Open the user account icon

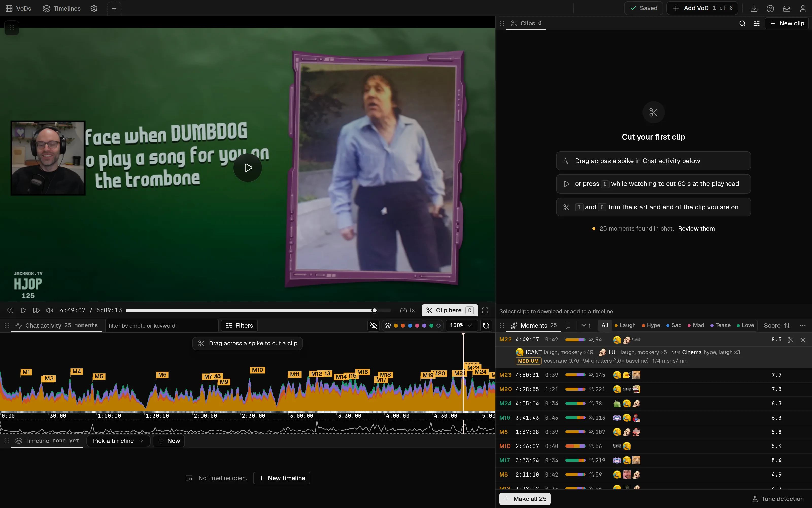tap(803, 8)
